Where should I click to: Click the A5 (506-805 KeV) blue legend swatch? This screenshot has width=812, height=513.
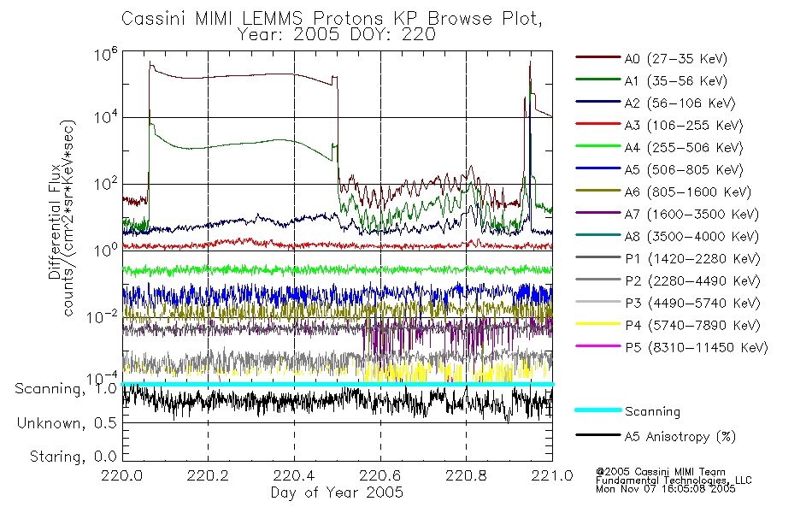pos(597,168)
